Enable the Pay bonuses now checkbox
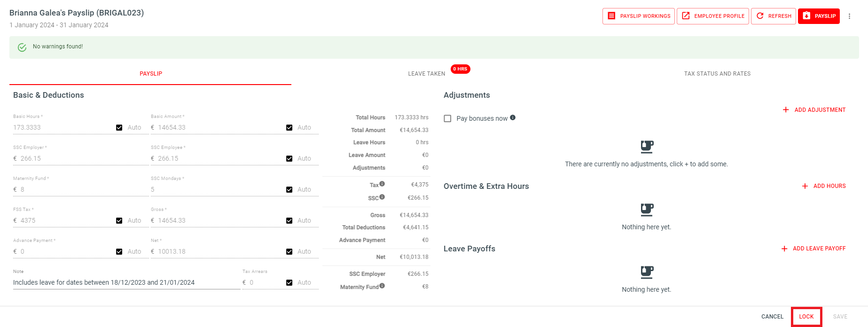The width and height of the screenshot is (868, 327). 448,118
